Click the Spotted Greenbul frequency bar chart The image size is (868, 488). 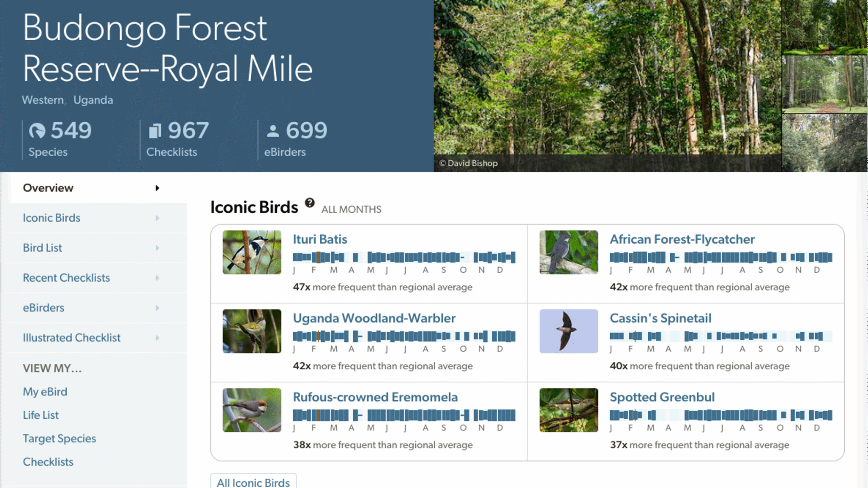click(x=721, y=415)
